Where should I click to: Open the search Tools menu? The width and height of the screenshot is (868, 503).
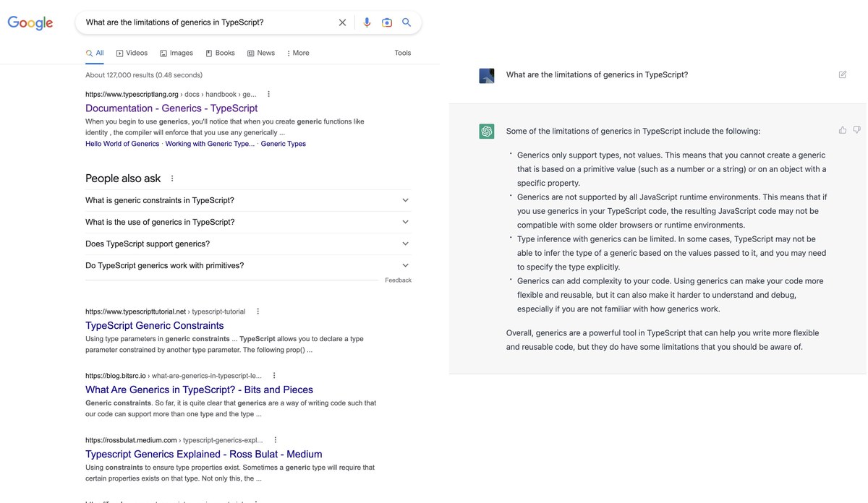tap(403, 53)
